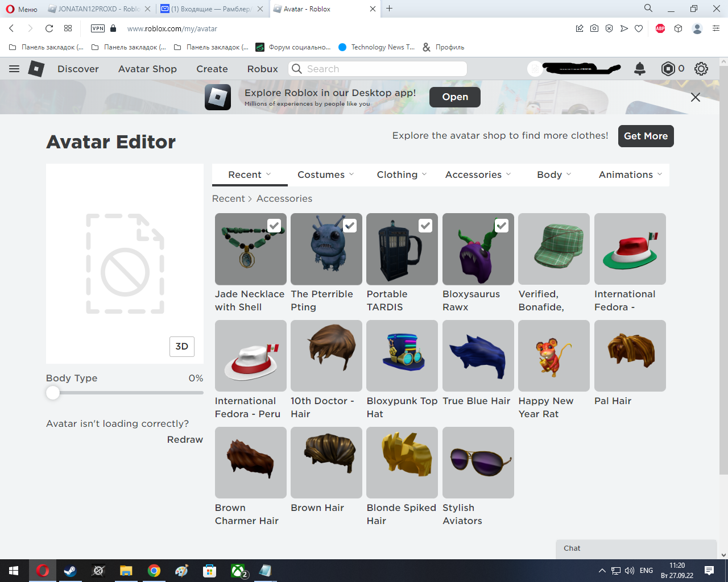Equip the Happy New Year Rat

pos(554,356)
